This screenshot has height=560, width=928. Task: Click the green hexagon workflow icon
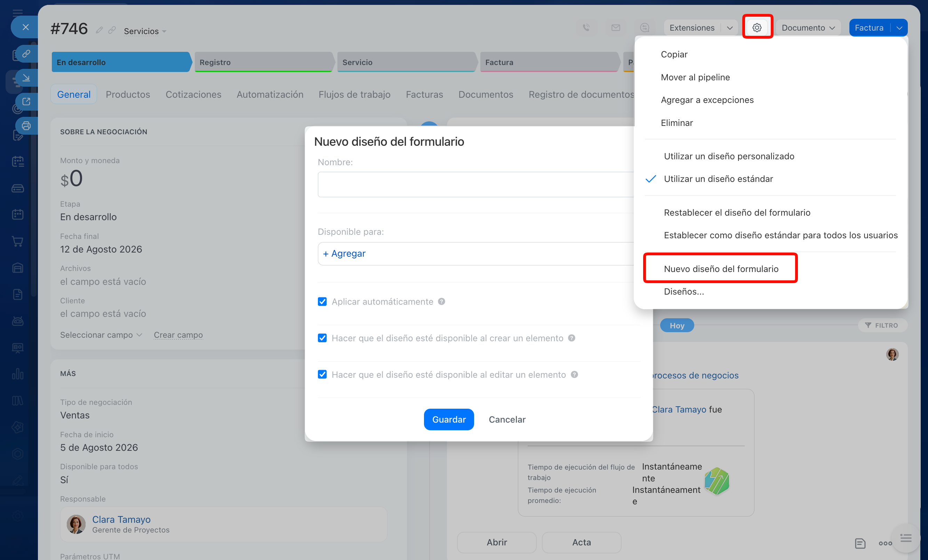click(x=717, y=481)
